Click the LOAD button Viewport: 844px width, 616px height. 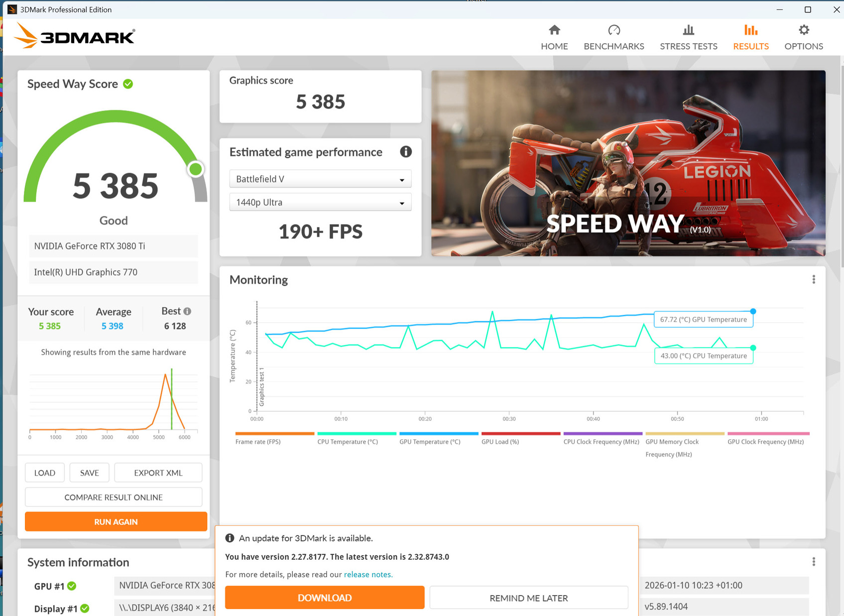(45, 473)
